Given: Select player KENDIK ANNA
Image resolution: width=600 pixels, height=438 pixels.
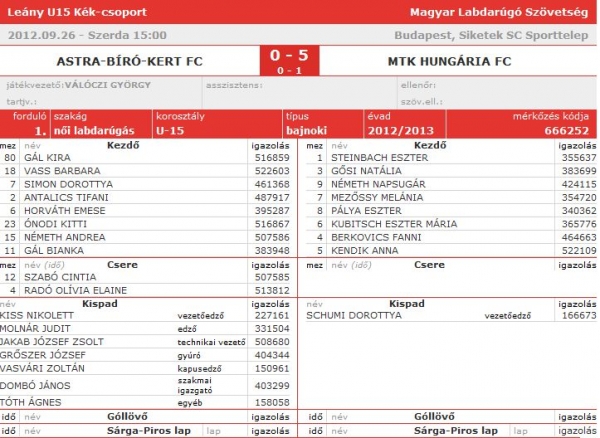Looking at the screenshot, I should [x=365, y=250].
